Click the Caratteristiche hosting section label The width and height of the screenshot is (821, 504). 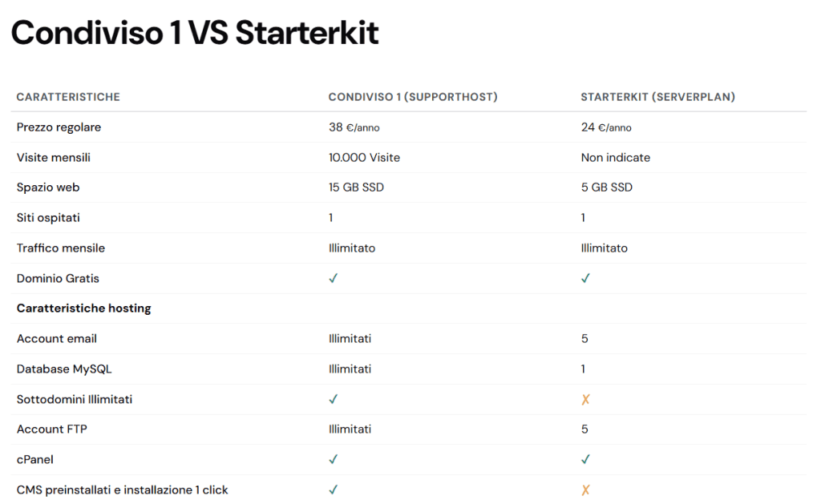[84, 308]
